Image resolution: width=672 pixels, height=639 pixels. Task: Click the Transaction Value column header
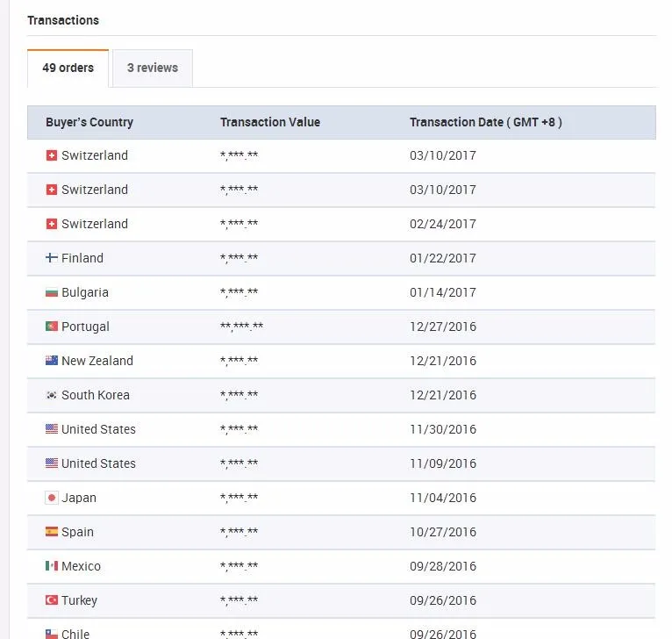pos(270,123)
